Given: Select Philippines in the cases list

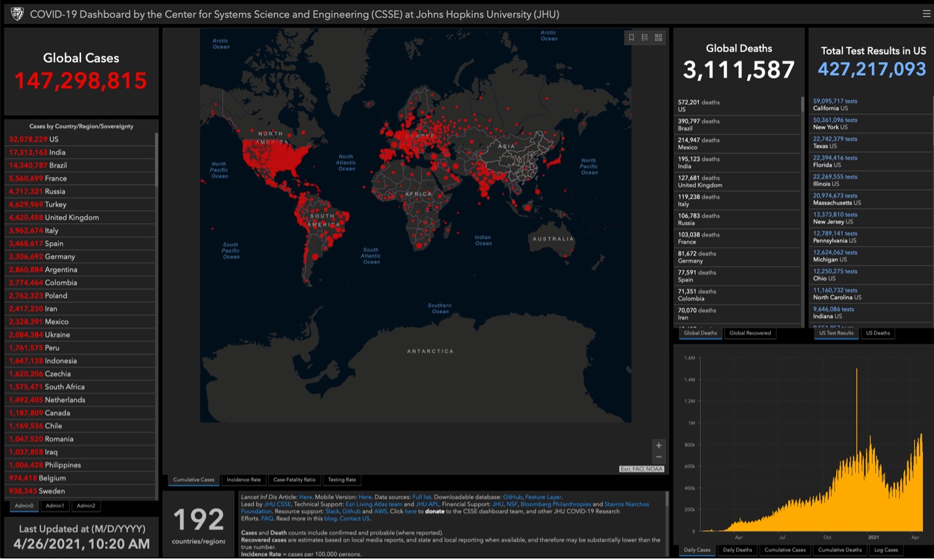Looking at the screenshot, I should click(x=81, y=465).
